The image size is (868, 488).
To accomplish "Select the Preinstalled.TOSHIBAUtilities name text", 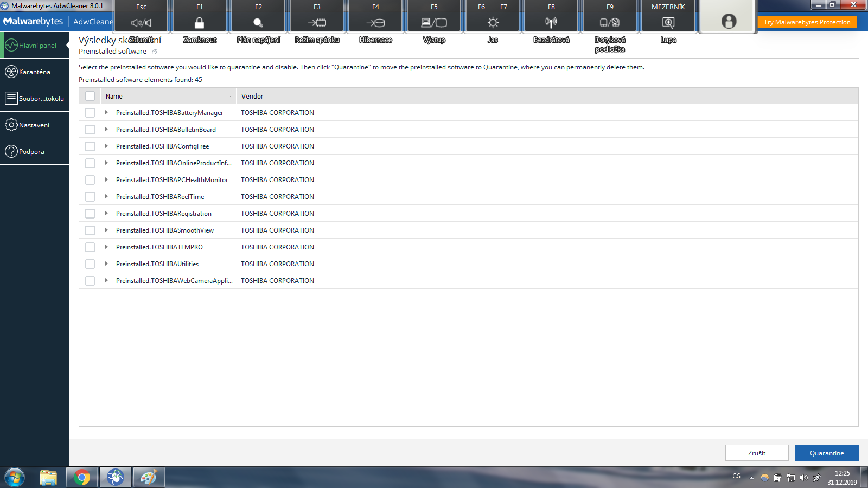I will click(157, 264).
